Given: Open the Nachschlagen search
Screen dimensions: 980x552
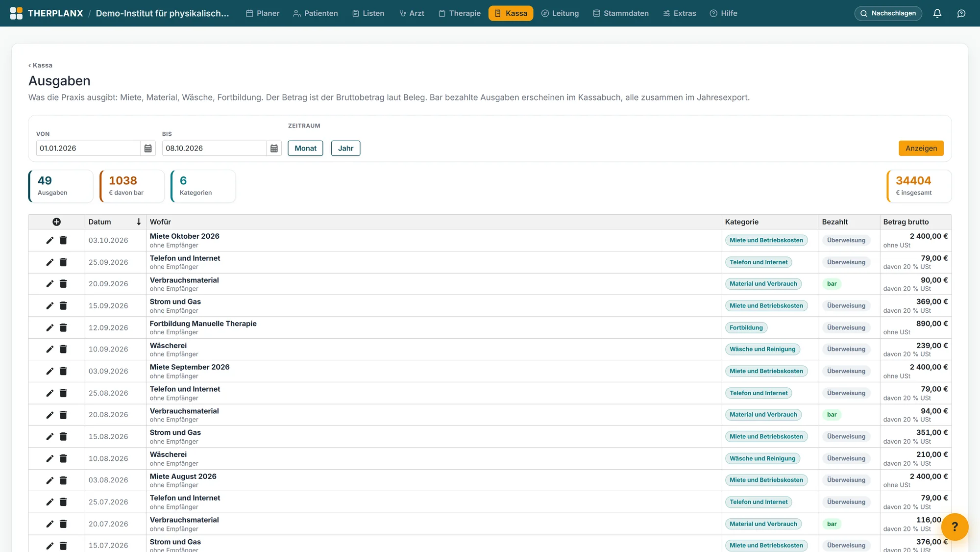Looking at the screenshot, I should click(x=888, y=13).
